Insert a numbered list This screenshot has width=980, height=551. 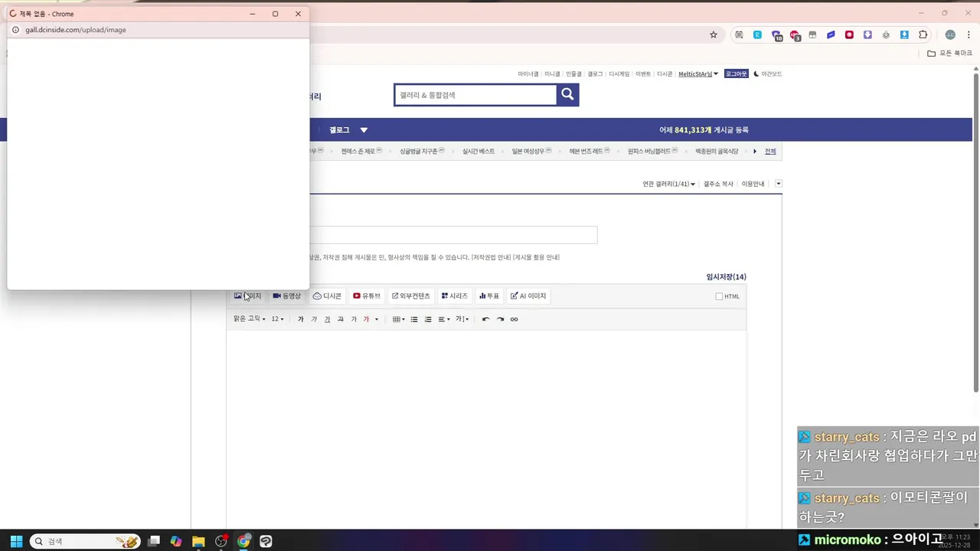point(428,319)
